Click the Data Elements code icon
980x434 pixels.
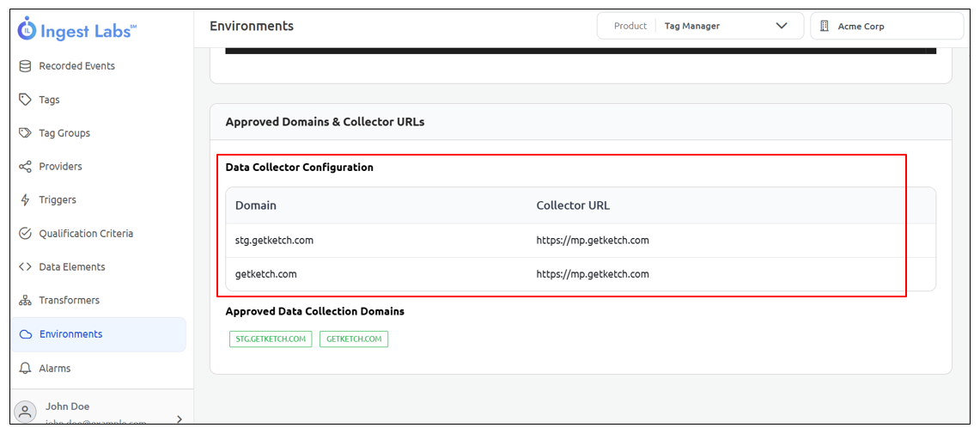click(x=25, y=267)
